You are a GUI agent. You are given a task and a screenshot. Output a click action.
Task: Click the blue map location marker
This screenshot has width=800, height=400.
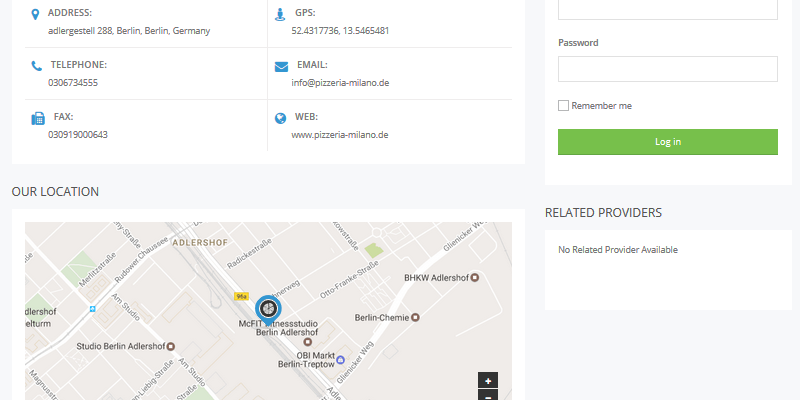(x=268, y=309)
